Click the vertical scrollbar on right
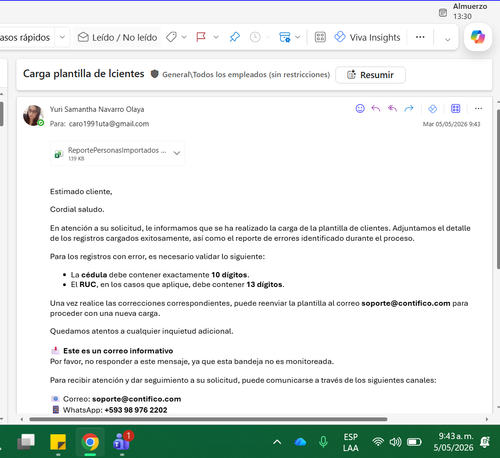Viewport: 500px width, 458px height. (498, 189)
